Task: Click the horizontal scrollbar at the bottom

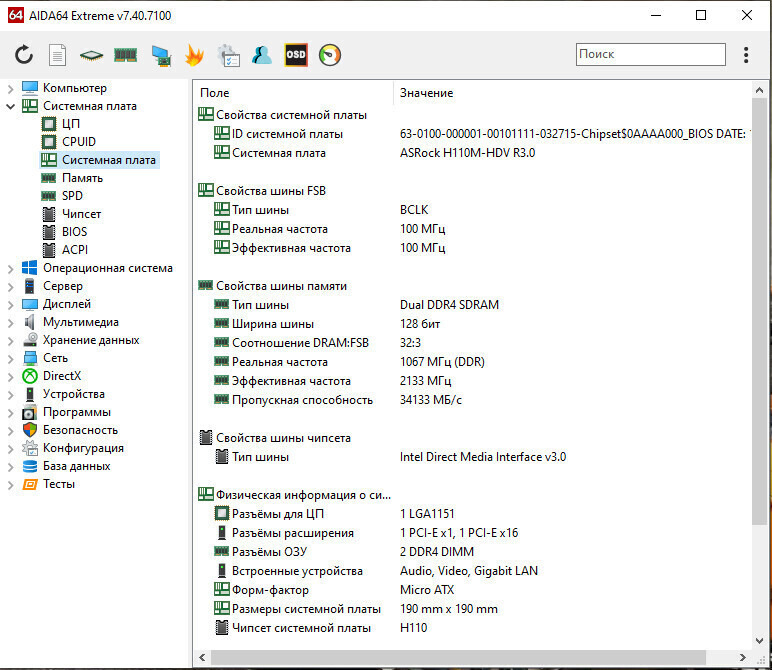Action: [x=470, y=658]
